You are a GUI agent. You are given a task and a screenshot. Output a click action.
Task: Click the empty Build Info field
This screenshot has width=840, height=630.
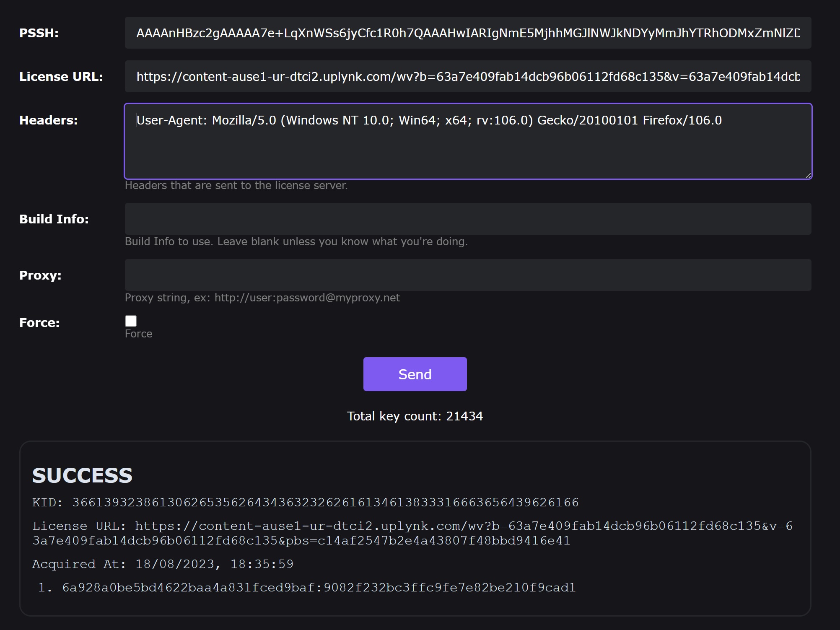tap(467, 219)
